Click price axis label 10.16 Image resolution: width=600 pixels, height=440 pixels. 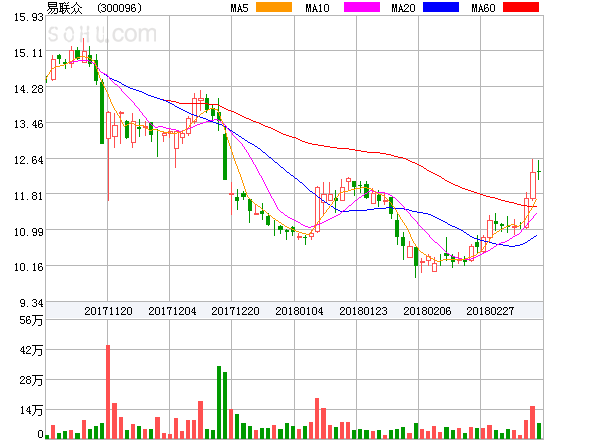click(x=29, y=267)
